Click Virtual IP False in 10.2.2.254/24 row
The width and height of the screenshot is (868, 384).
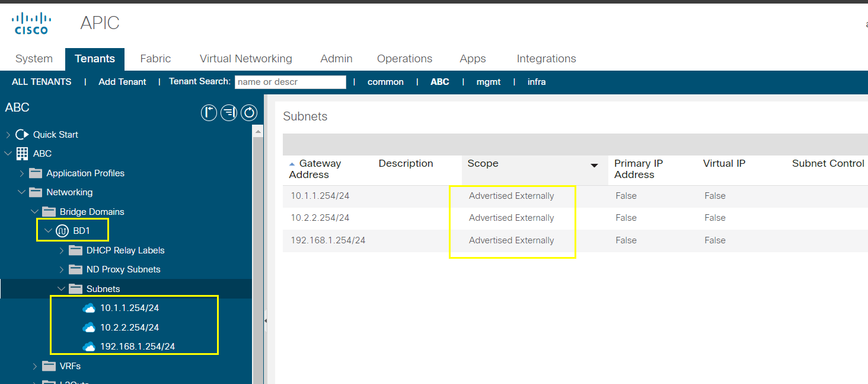pyautogui.click(x=714, y=218)
